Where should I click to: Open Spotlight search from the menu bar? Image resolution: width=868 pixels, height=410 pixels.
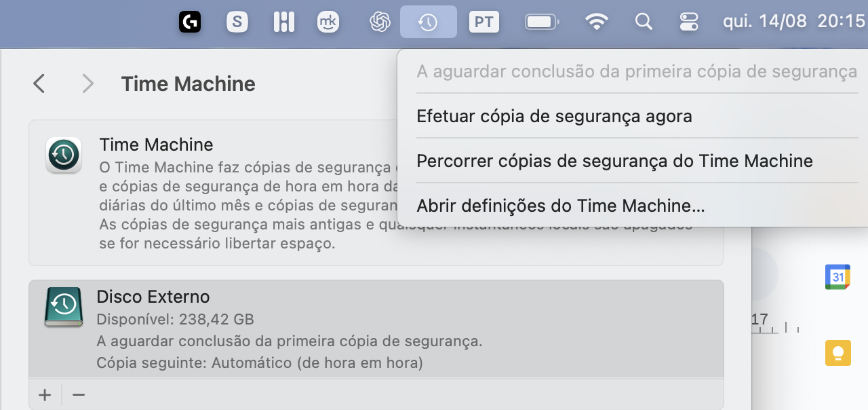coord(643,22)
